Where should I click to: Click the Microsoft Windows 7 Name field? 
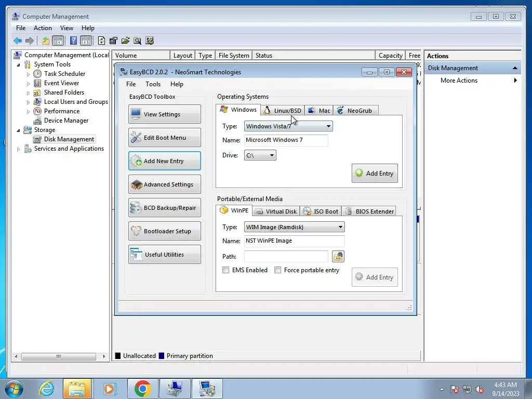click(286, 140)
